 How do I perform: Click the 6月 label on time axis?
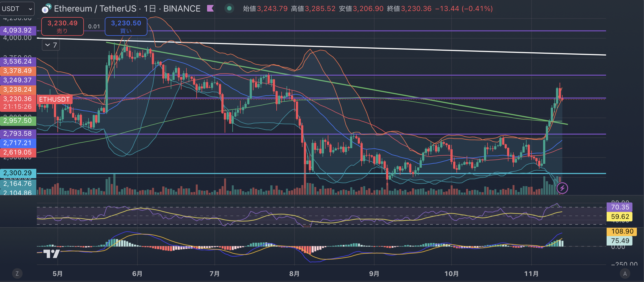pyautogui.click(x=137, y=274)
